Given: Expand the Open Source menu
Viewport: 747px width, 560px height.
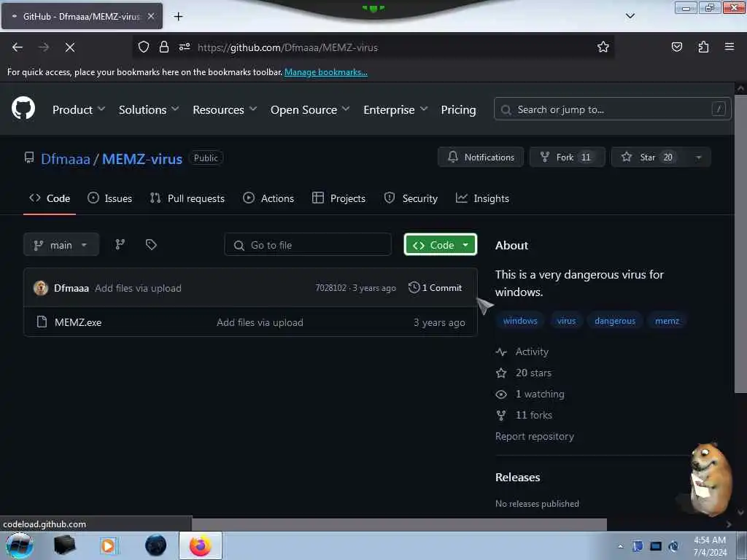Looking at the screenshot, I should (309, 109).
